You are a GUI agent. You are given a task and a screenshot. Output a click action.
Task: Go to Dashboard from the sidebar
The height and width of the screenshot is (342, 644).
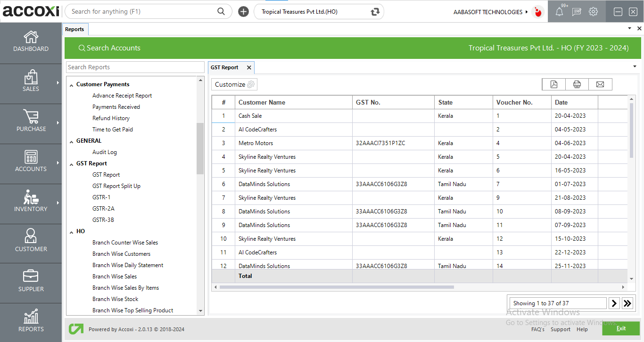tap(31, 41)
